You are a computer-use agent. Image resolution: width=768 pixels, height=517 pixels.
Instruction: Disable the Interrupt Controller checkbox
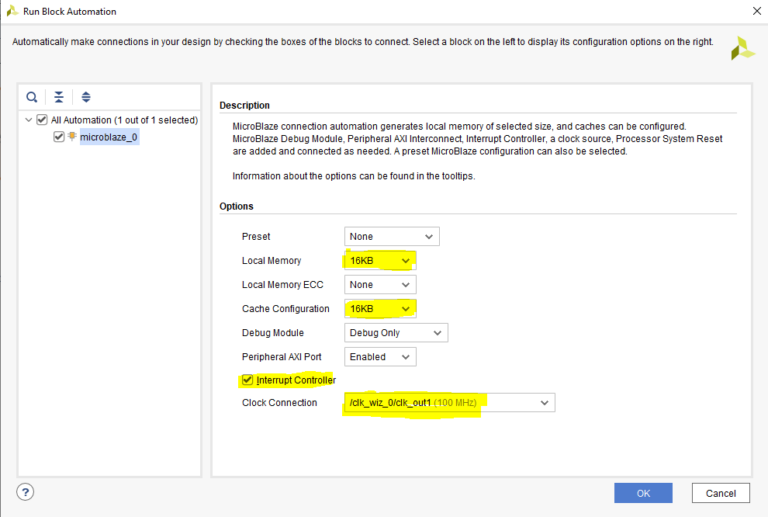(x=247, y=380)
